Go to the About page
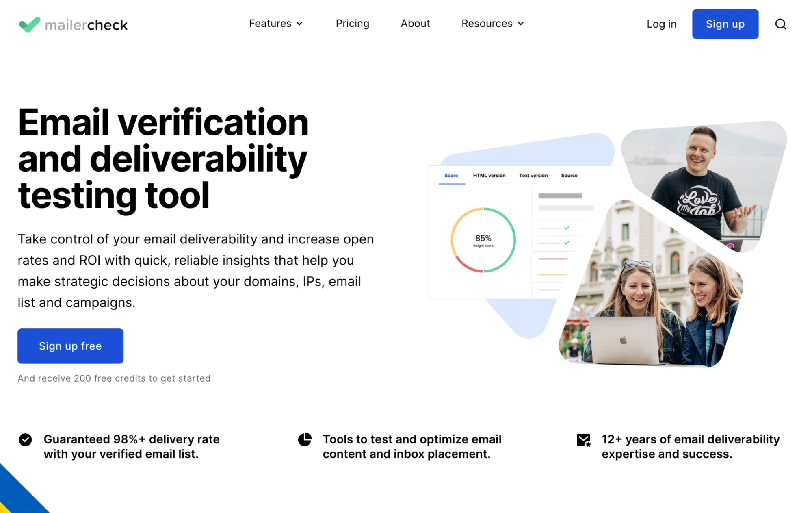812x513 pixels. pos(415,24)
